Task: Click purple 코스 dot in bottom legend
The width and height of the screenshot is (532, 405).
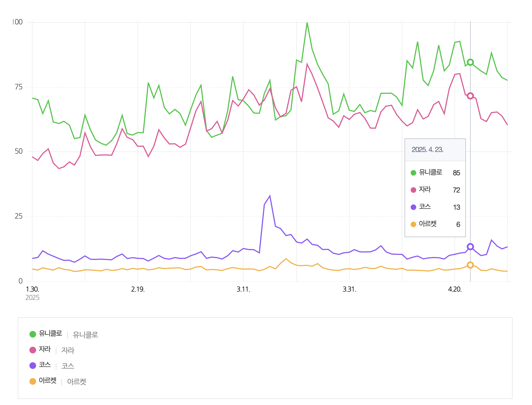Action: [x=33, y=365]
